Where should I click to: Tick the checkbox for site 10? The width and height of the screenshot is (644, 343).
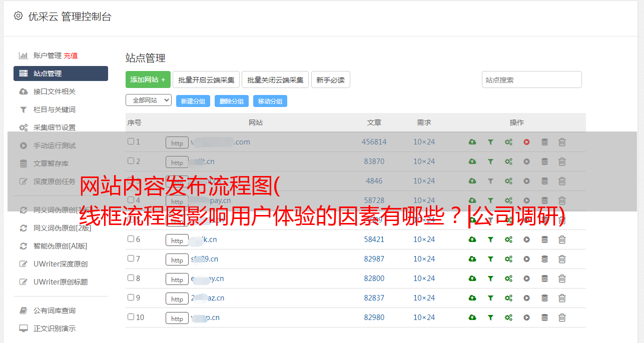point(131,317)
